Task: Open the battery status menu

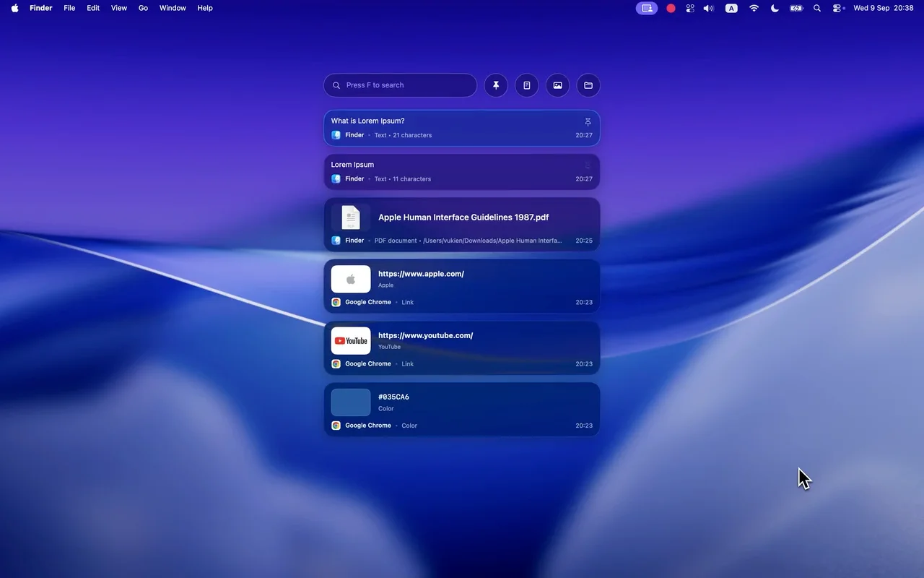Action: [796, 8]
